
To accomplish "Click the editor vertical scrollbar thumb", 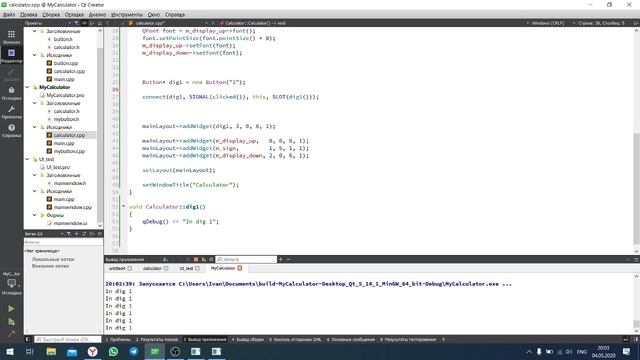I will point(636,188).
